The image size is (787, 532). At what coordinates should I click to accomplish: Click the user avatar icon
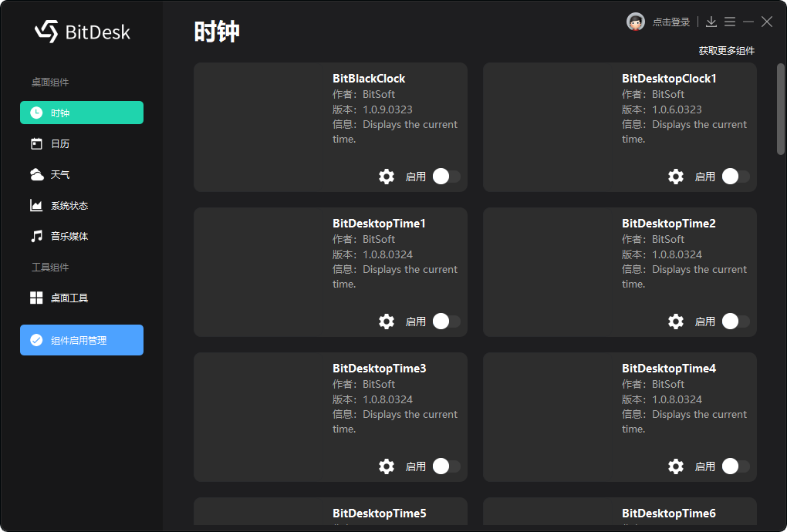[636, 22]
